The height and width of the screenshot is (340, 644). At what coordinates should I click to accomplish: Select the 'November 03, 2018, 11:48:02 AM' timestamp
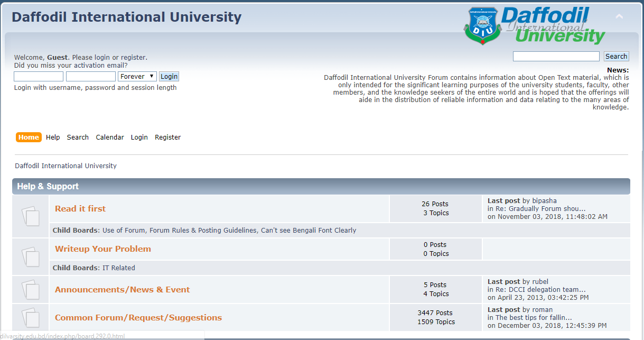tap(552, 217)
